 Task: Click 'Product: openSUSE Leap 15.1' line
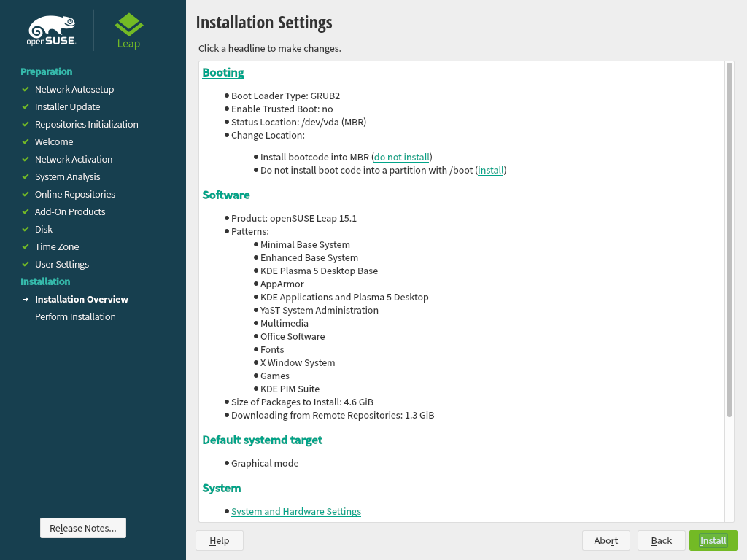294,219
